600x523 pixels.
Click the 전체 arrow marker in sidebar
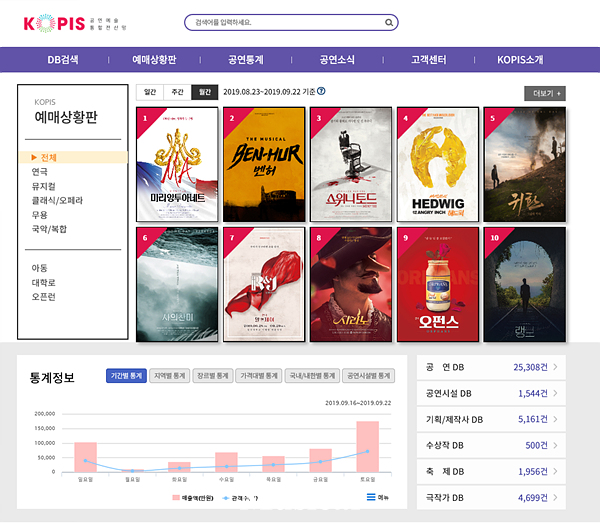coord(34,157)
